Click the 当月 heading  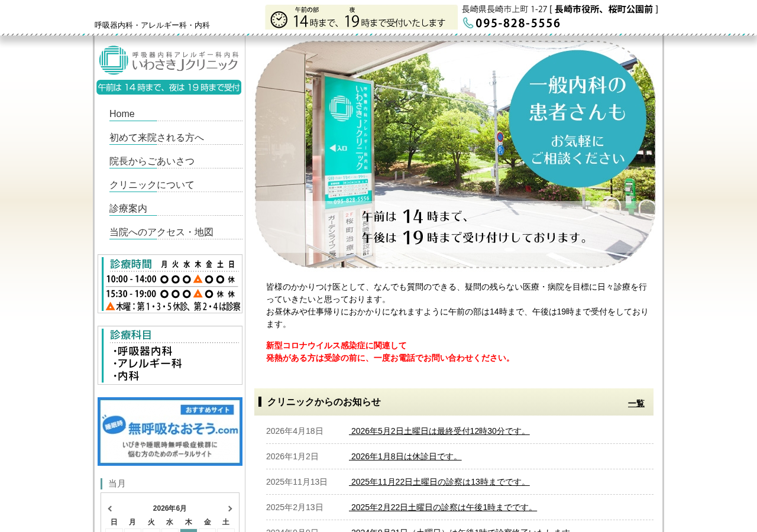(x=117, y=484)
